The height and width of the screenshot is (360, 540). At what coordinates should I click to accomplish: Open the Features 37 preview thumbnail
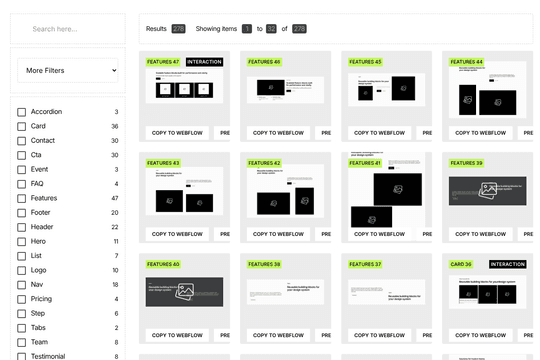386,292
